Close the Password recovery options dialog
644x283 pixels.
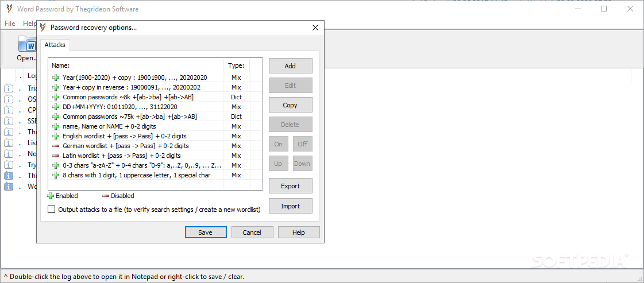click(315, 28)
